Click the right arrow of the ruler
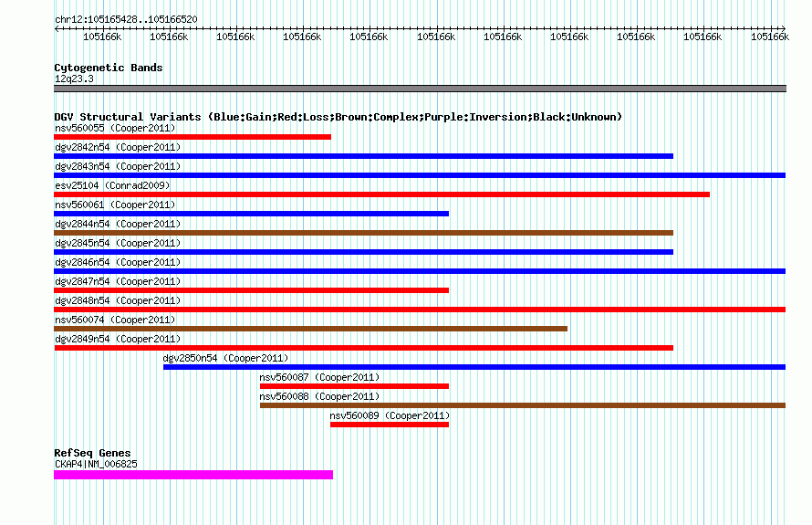The height and width of the screenshot is (525, 812). 783,29
